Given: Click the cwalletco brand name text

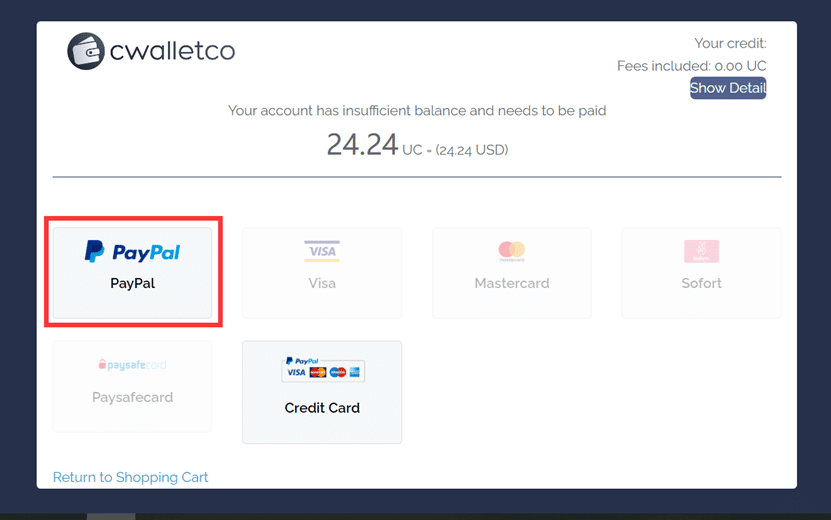Looking at the screenshot, I should (x=172, y=51).
